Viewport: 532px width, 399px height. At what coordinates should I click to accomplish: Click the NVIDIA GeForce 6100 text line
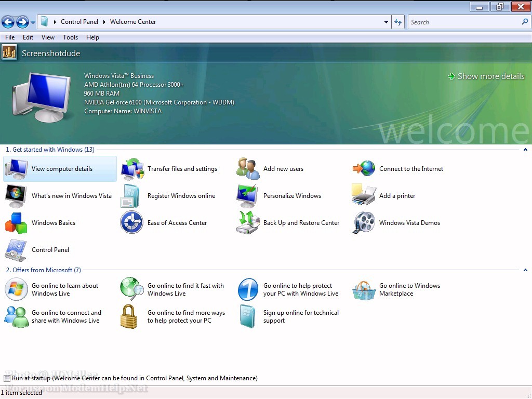[x=159, y=102]
